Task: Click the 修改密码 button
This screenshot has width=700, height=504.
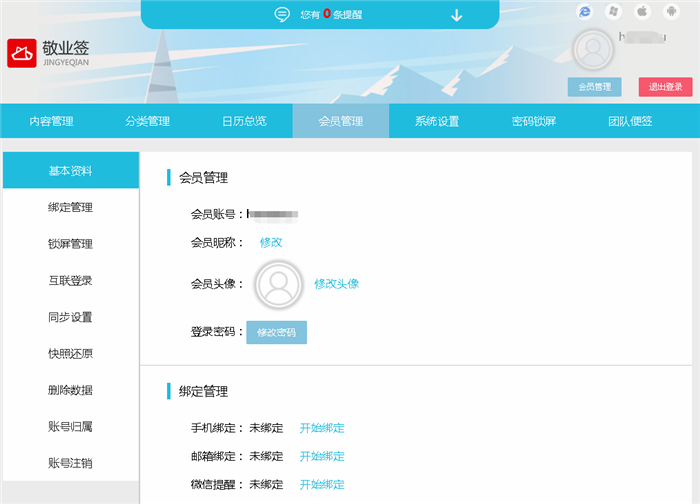Action: pos(277,332)
